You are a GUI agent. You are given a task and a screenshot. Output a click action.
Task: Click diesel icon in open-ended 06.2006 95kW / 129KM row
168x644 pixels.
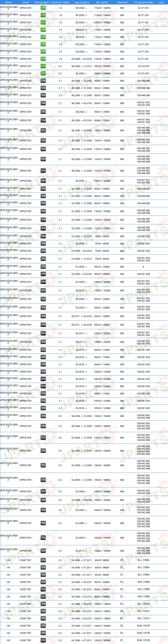pos(43,112)
